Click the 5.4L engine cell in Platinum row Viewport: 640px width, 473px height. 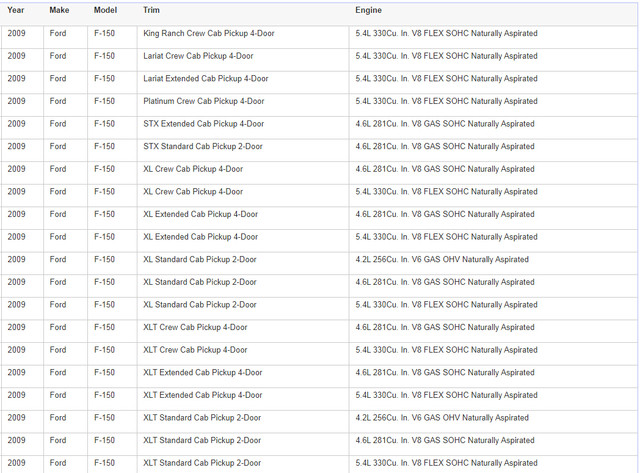pos(446,101)
